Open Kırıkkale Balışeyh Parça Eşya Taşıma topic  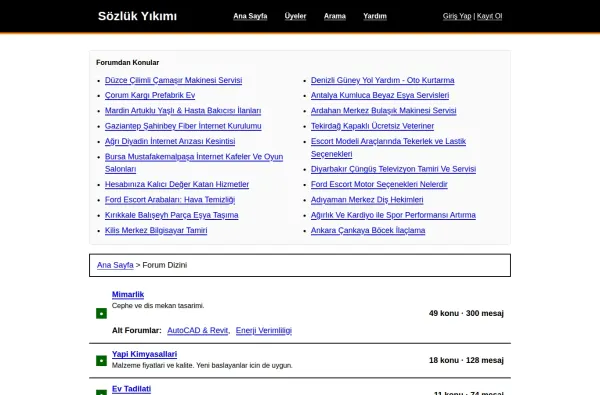point(171,215)
